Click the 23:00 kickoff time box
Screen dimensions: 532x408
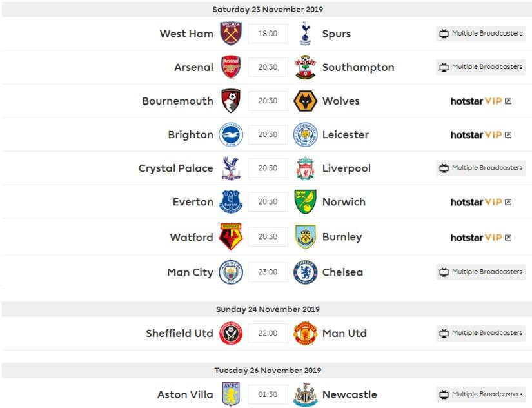pos(268,272)
